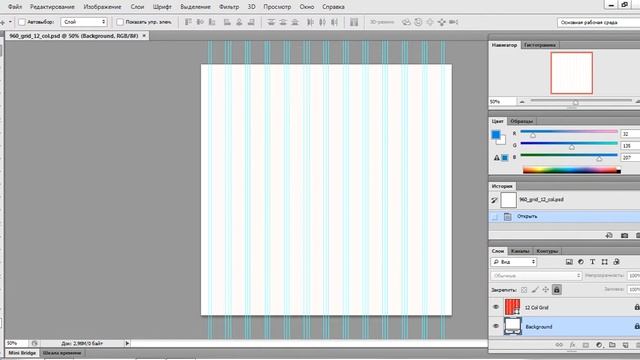Switch to the Каналы tab
This screenshot has height=360, width=640.
pos(520,251)
